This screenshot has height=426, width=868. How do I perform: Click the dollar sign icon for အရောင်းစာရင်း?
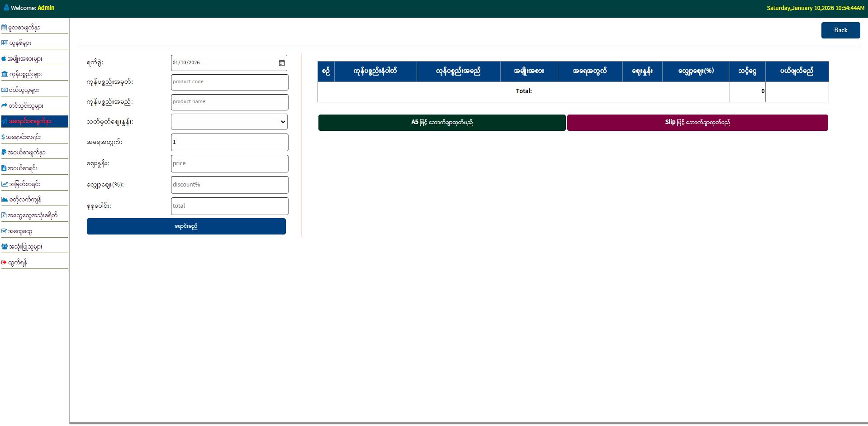3,137
